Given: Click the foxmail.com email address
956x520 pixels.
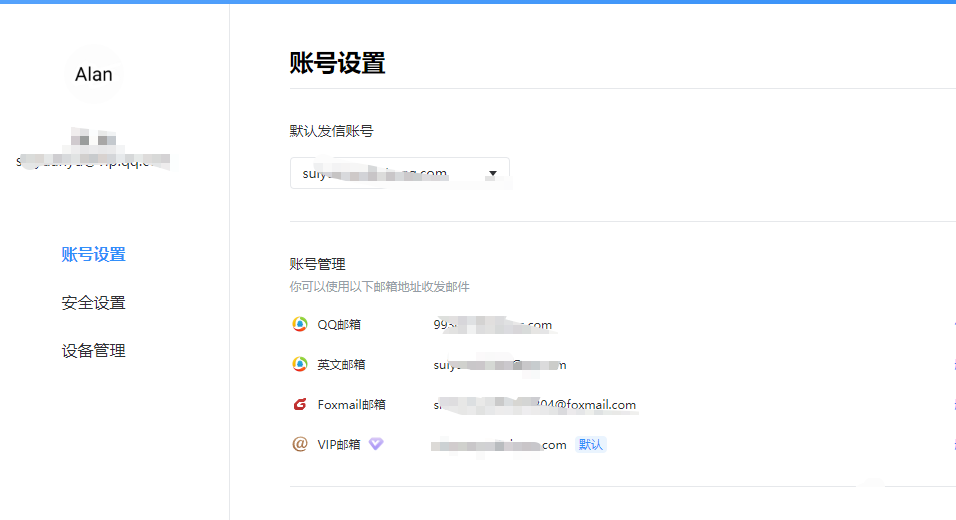Looking at the screenshot, I should click(x=535, y=405).
